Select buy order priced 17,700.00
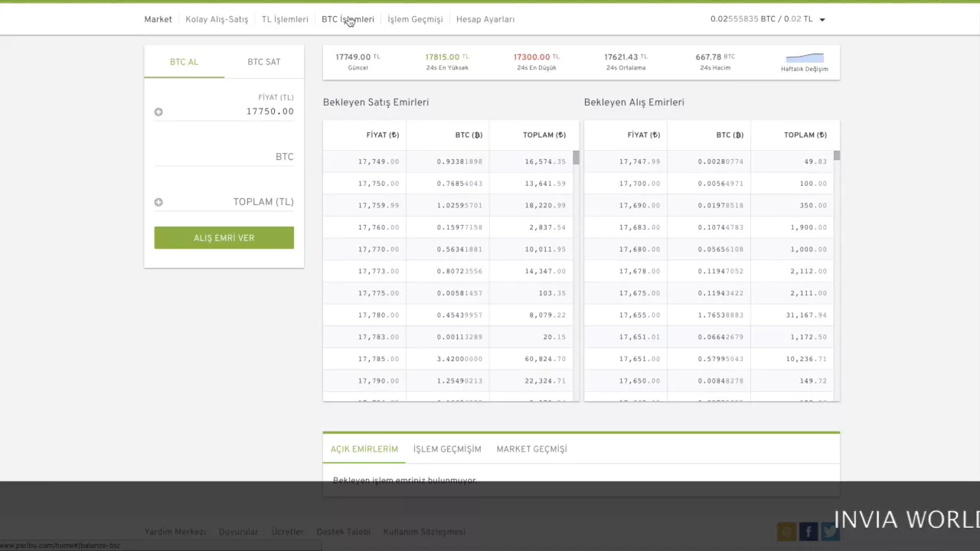980x551 pixels. click(x=709, y=184)
